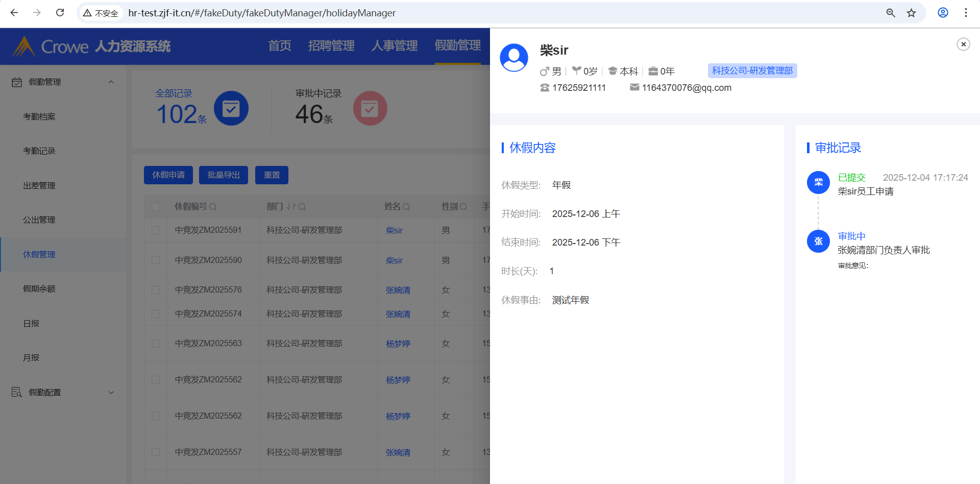This screenshot has height=484, width=980.
Task: Expand the 假勤配置 sidebar group
Action: click(x=111, y=393)
